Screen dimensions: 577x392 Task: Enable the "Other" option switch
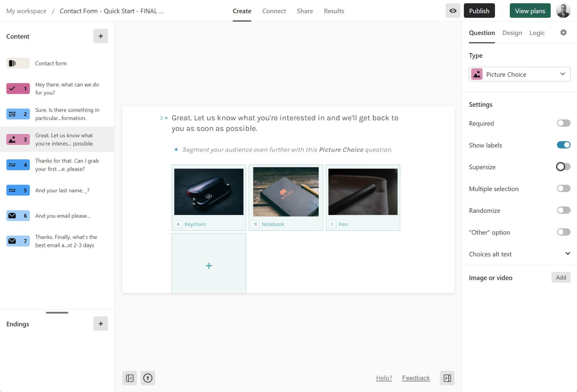click(x=564, y=232)
